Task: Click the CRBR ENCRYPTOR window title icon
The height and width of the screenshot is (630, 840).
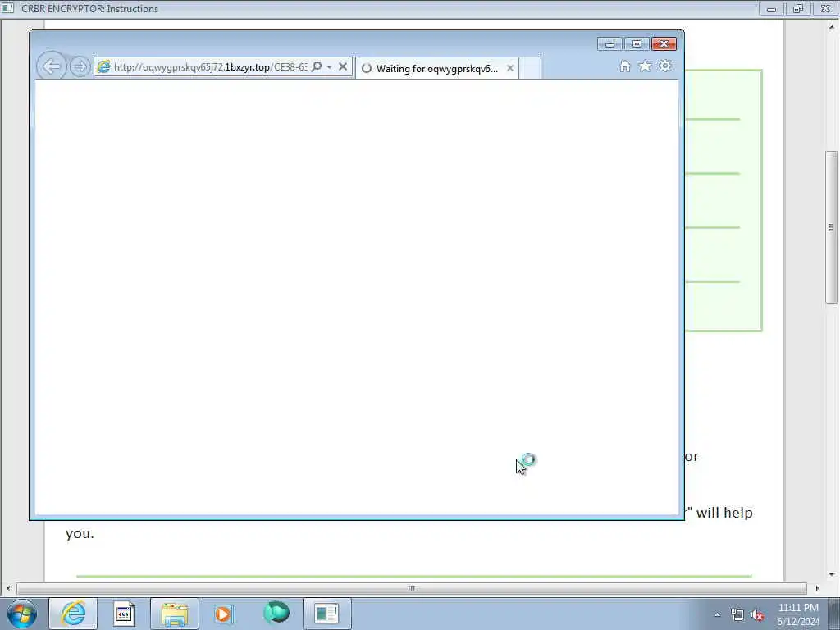Action: pos(8,8)
